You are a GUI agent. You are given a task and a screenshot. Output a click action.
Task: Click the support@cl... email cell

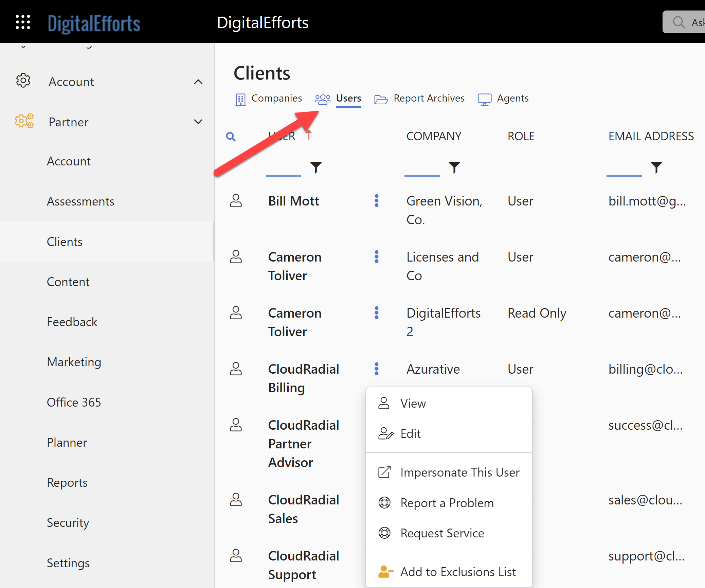[646, 556]
